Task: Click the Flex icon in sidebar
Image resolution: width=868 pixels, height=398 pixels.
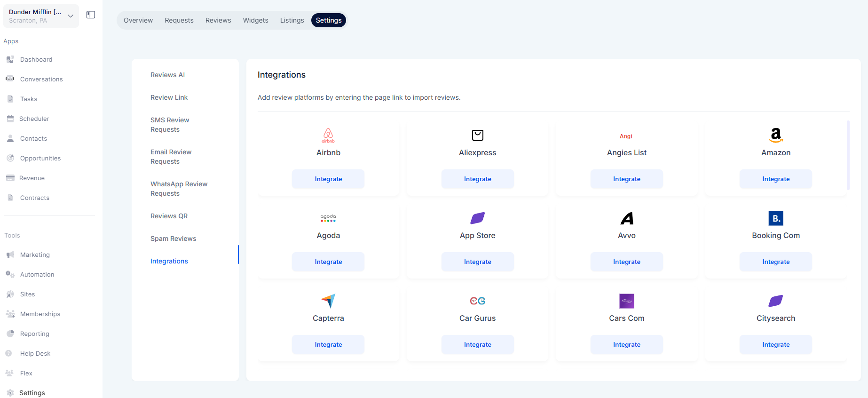Action: tap(9, 373)
